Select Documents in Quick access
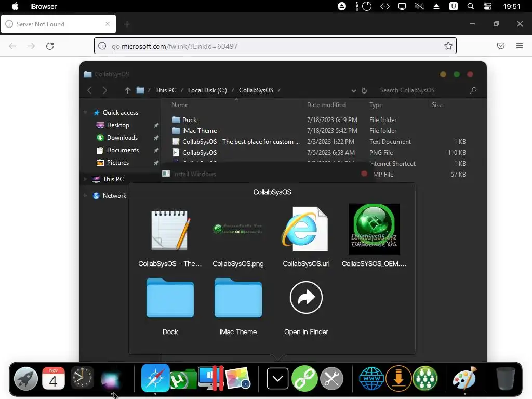The height and width of the screenshot is (399, 532). pyautogui.click(x=123, y=150)
